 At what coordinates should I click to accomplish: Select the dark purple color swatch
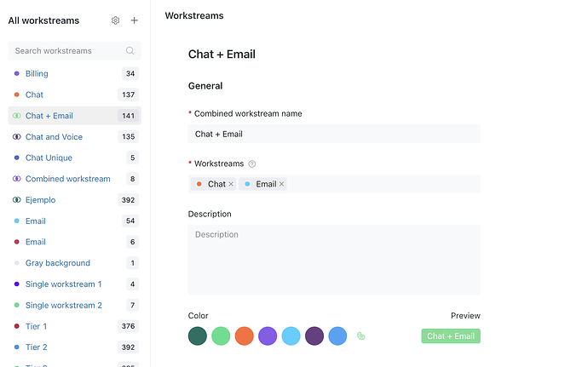[314, 336]
